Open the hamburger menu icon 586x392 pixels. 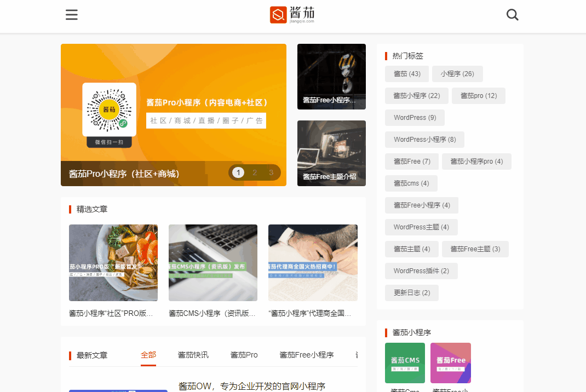tap(72, 15)
